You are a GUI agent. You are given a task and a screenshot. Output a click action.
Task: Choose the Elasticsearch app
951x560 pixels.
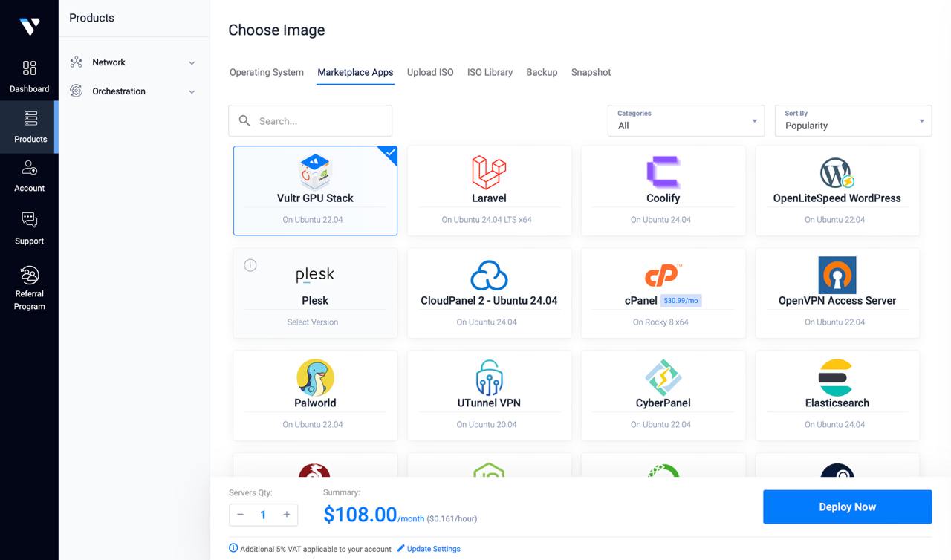(x=837, y=396)
